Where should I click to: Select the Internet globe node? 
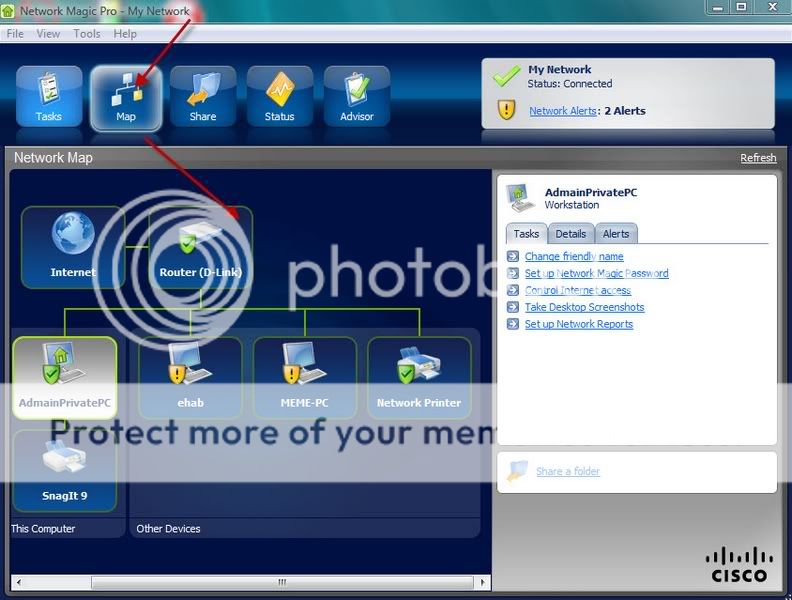coord(73,246)
